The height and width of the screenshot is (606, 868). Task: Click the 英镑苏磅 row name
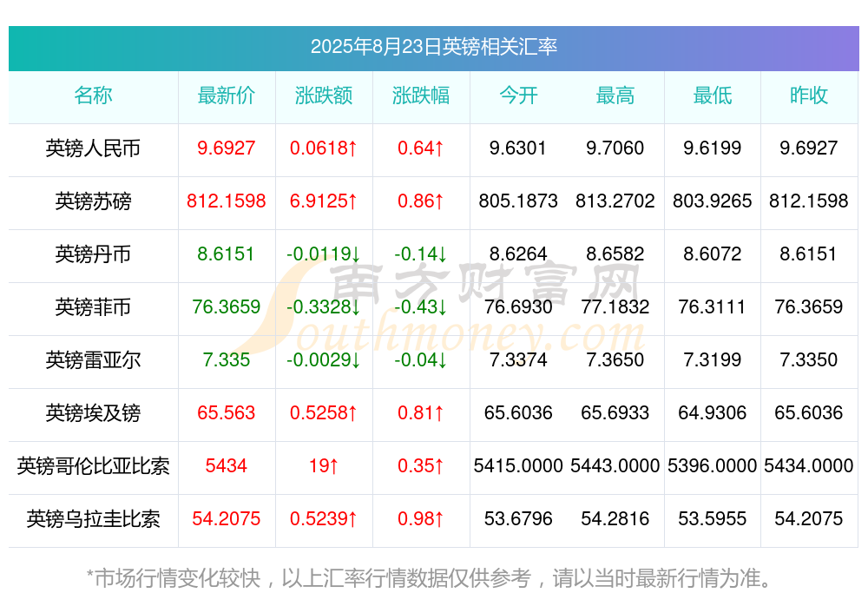pyautogui.click(x=93, y=201)
